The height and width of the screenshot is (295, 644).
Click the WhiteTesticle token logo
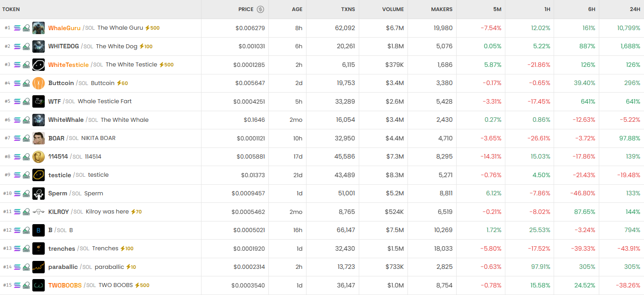39,65
